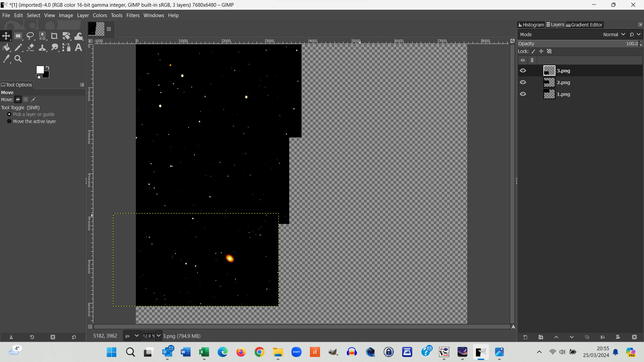Open the Filters menu

tap(133, 15)
